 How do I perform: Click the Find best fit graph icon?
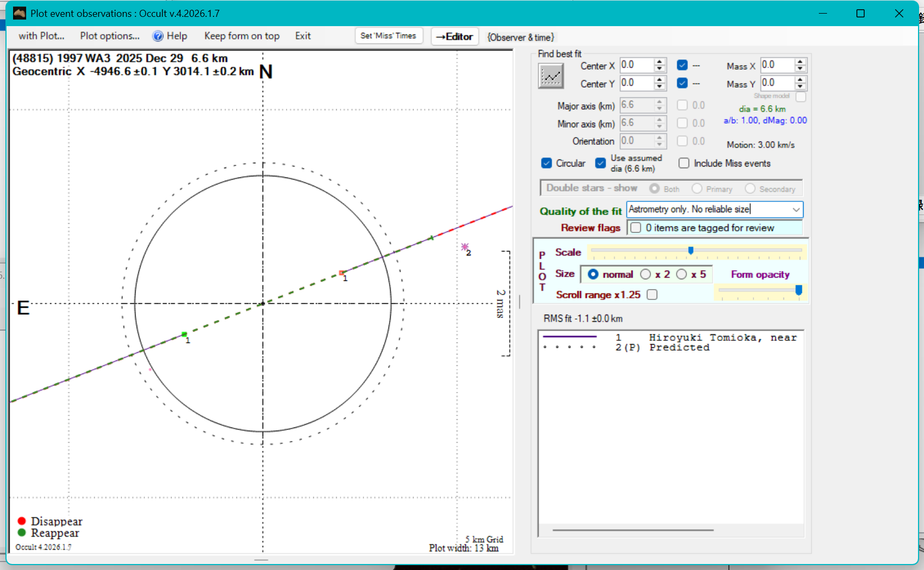551,76
